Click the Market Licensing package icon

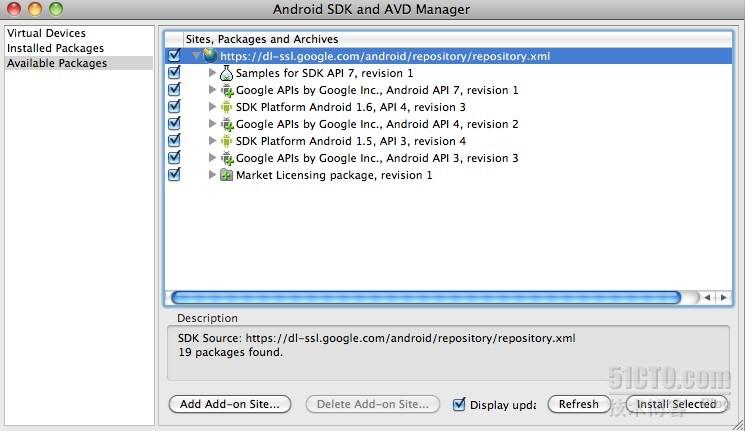click(227, 175)
